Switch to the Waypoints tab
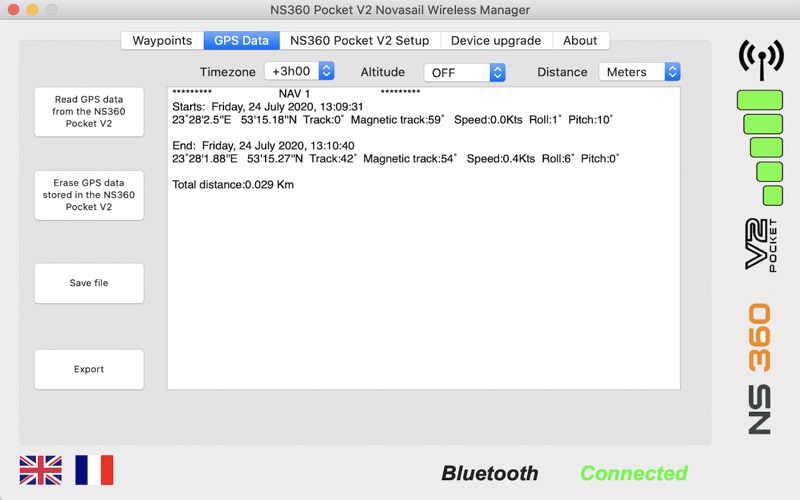The width and height of the screenshot is (800, 500). click(x=162, y=41)
